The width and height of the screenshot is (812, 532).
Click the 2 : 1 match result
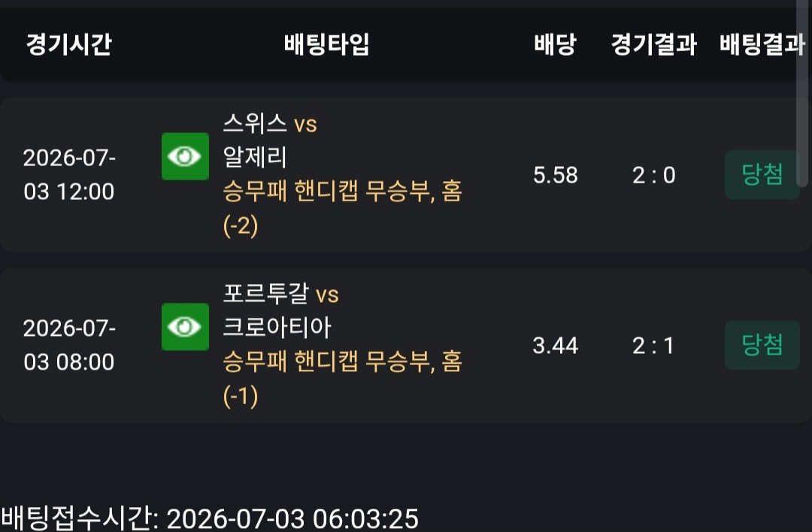coord(653,345)
